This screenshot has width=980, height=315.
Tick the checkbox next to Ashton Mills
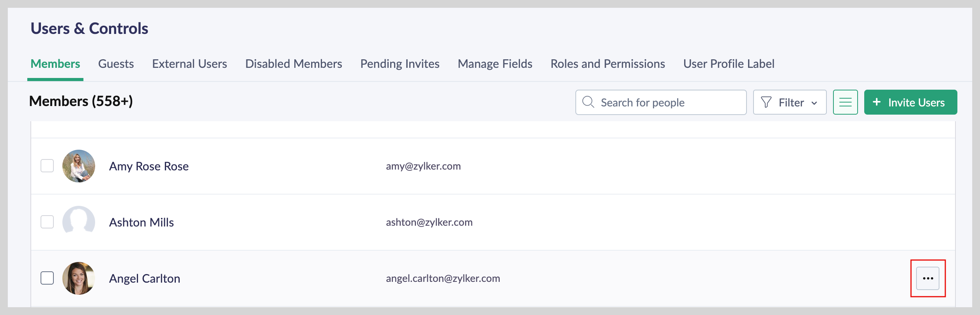tap(47, 222)
